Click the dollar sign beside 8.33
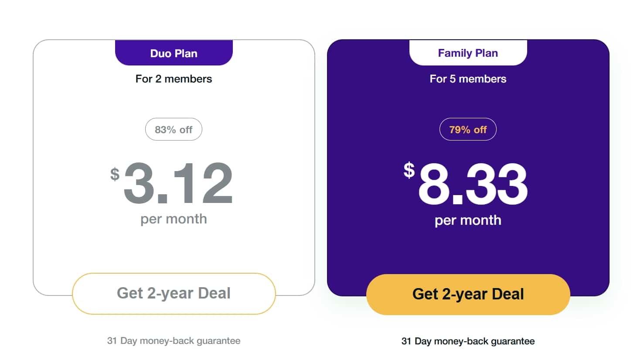The height and width of the screenshot is (364, 644). tap(409, 170)
